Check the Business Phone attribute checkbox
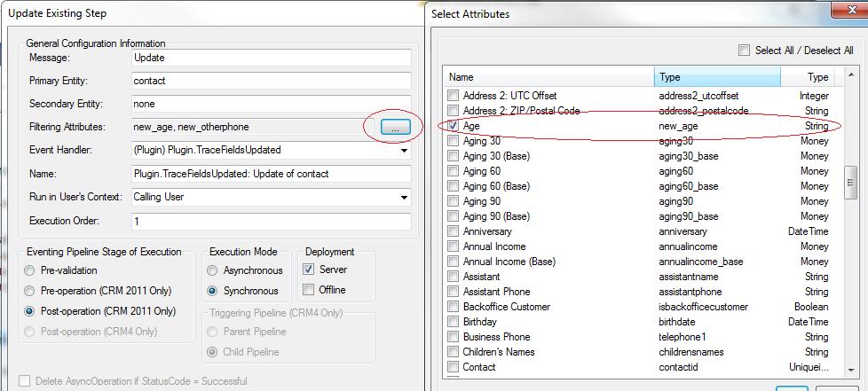Image resolution: width=868 pixels, height=391 pixels. pyautogui.click(x=454, y=337)
